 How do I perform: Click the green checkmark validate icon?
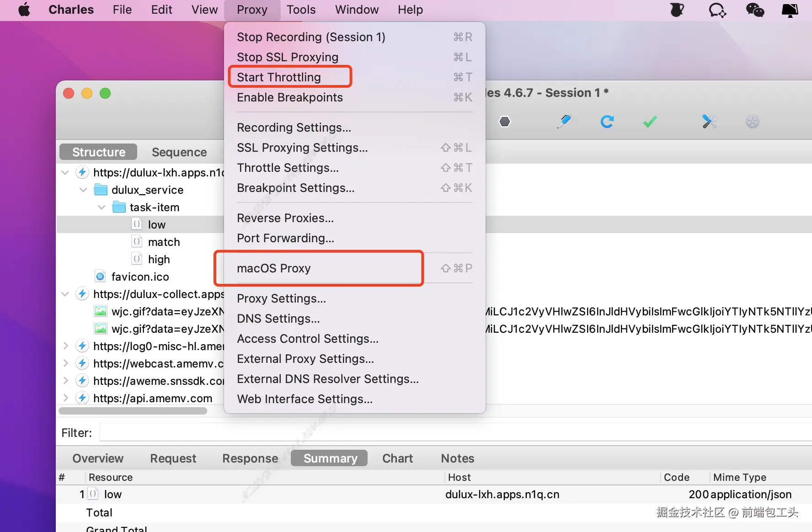point(650,122)
